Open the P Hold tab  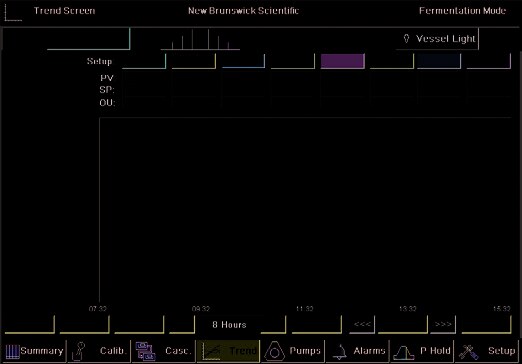pyautogui.click(x=422, y=351)
